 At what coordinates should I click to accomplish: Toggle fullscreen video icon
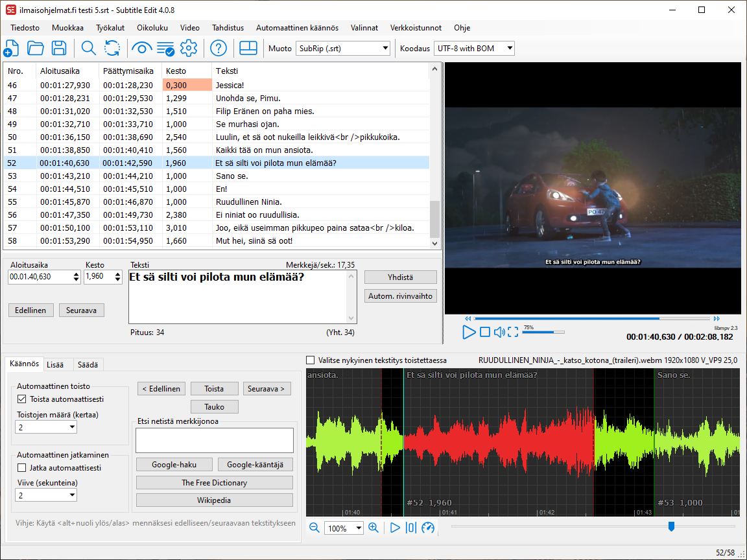(x=513, y=332)
